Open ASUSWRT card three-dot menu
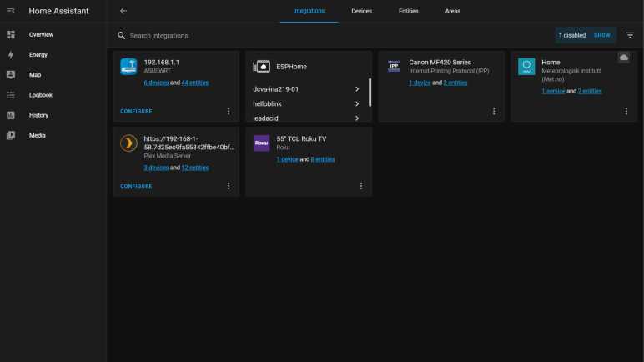 (229, 111)
